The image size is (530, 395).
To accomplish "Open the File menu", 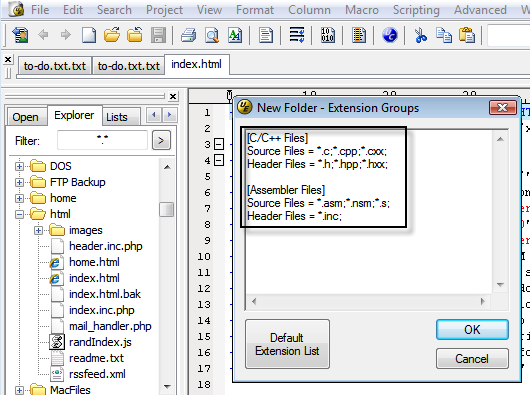I will (x=40, y=10).
